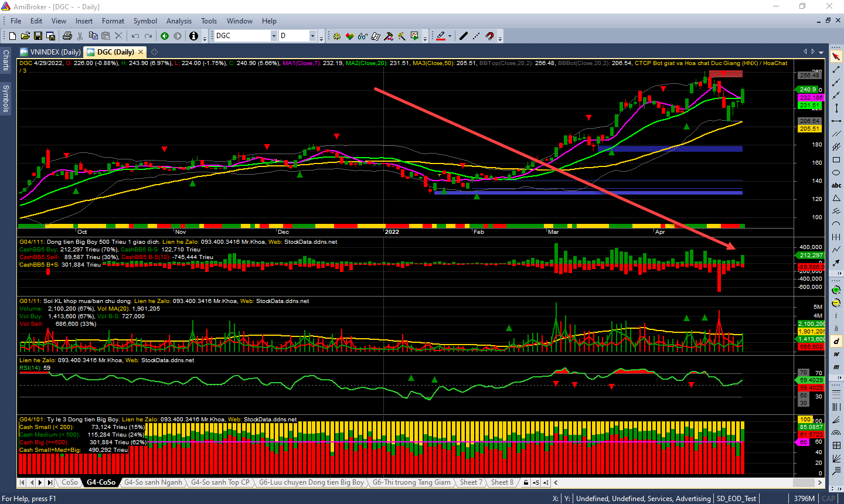Screen dimensions: 844x504
Task: Expand the analysis toolbar overflow chevron
Action: coord(426,38)
